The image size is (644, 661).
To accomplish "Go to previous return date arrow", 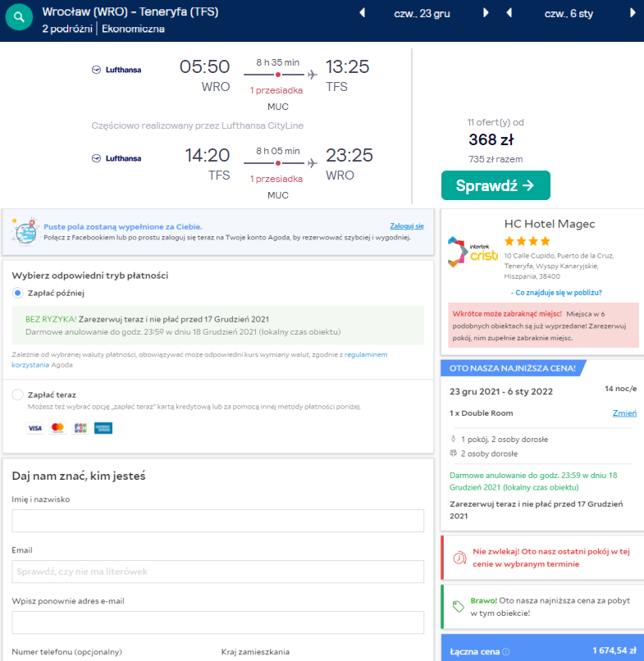I will tap(509, 13).
